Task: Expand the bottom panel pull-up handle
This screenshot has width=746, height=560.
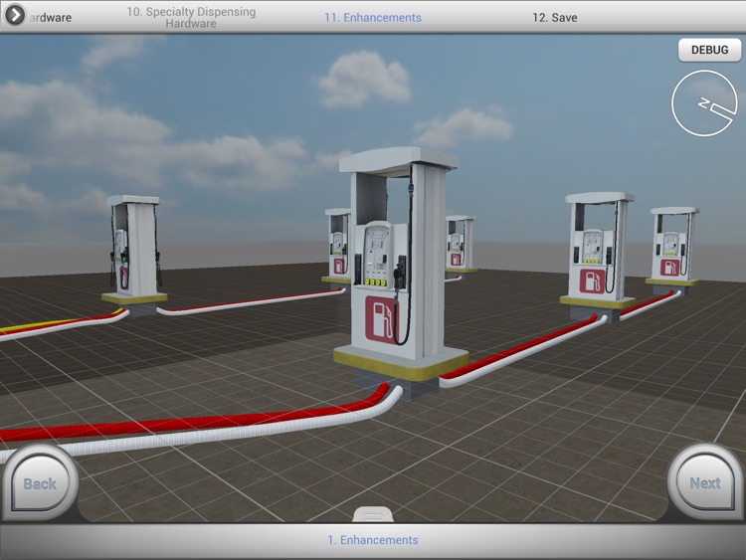Action: point(373,514)
